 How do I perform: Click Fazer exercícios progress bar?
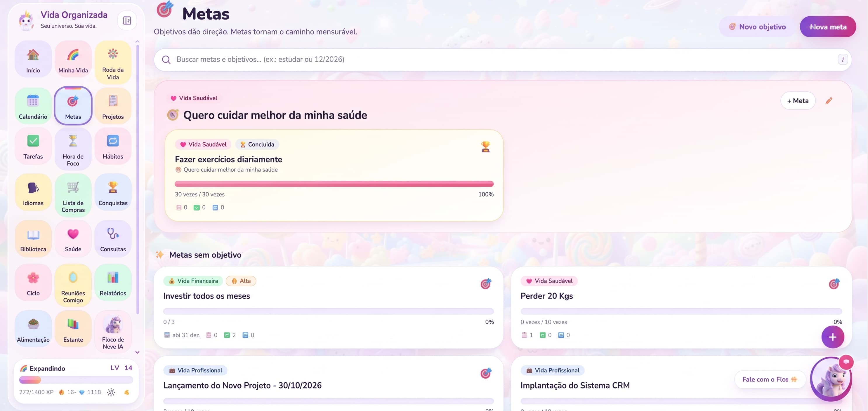point(334,184)
